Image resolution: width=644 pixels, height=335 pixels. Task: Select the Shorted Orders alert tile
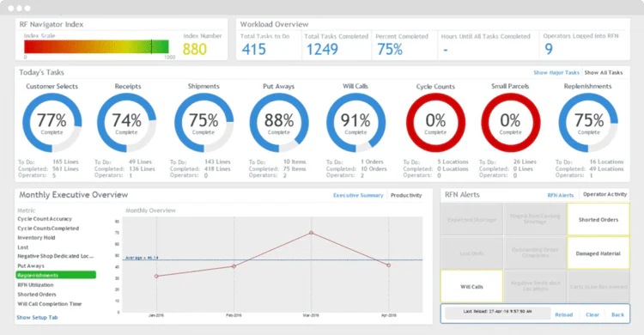tap(598, 220)
